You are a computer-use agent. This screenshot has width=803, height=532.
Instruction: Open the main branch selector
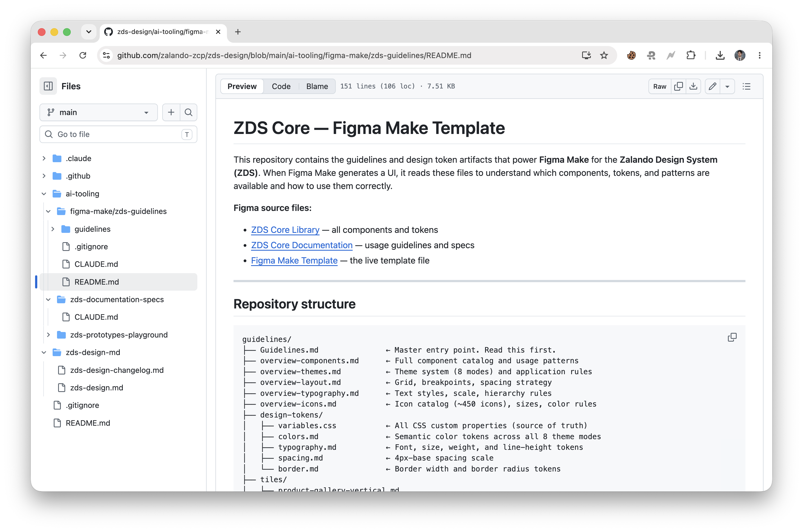(98, 112)
